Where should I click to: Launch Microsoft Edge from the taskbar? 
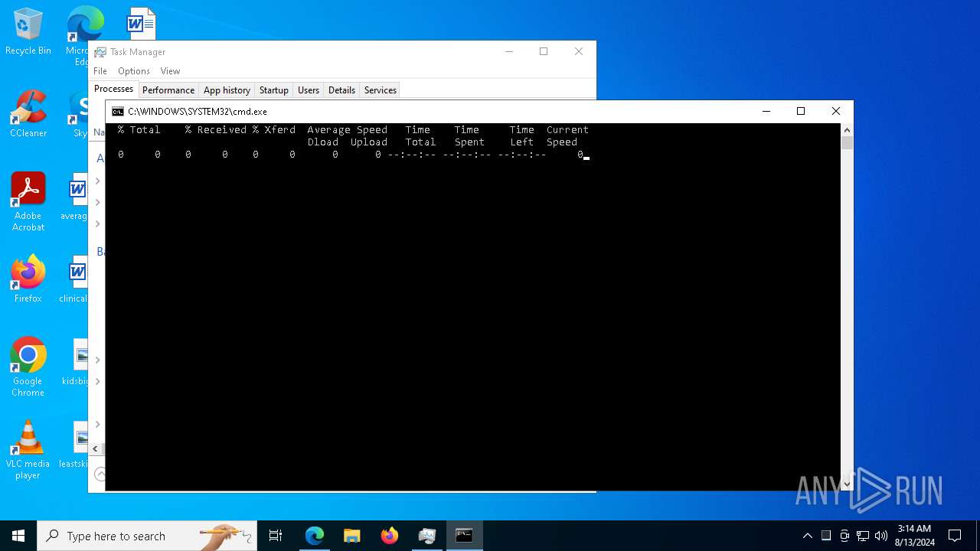(315, 536)
